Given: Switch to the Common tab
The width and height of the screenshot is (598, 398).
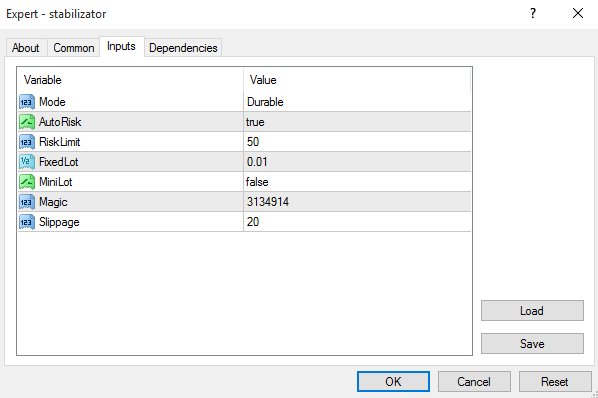Looking at the screenshot, I should point(74,48).
